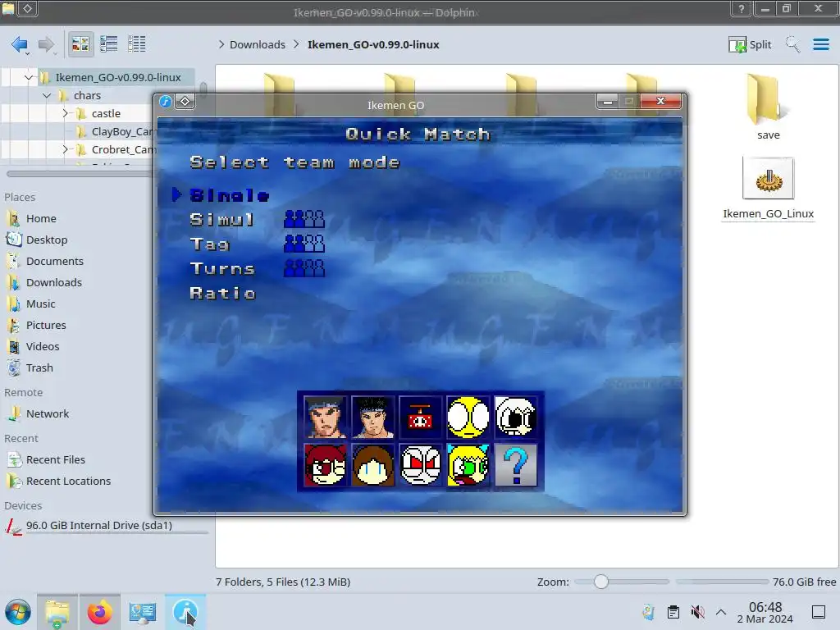Switch Dolphin to Details view mode

pyautogui.click(x=137, y=44)
